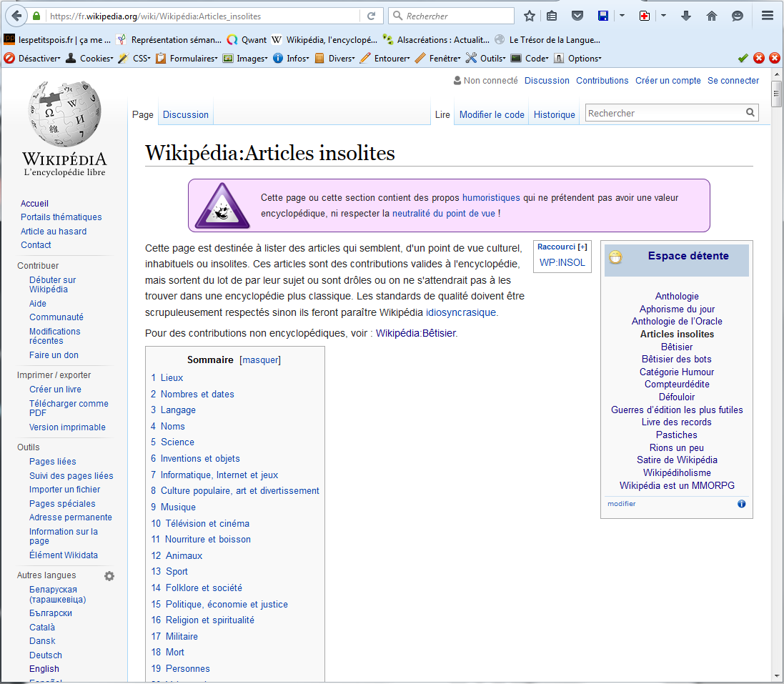Expand the Raccourci [+] box

pyautogui.click(x=582, y=247)
